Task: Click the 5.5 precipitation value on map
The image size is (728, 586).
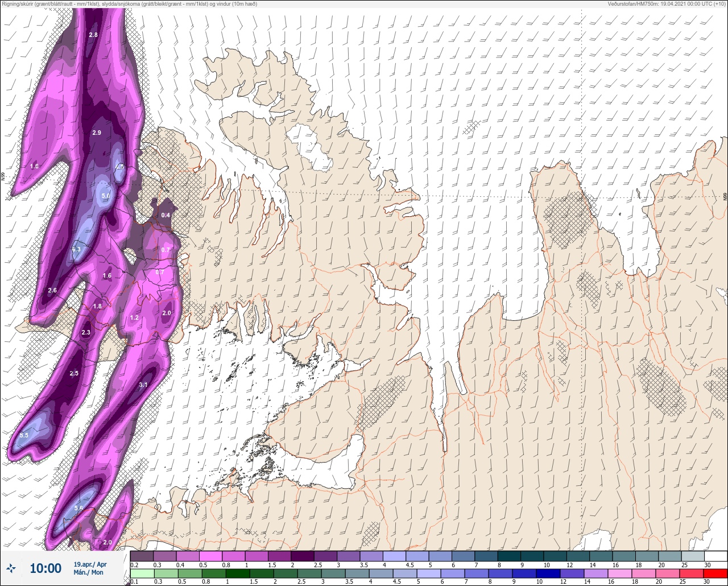Action: [x=24, y=435]
